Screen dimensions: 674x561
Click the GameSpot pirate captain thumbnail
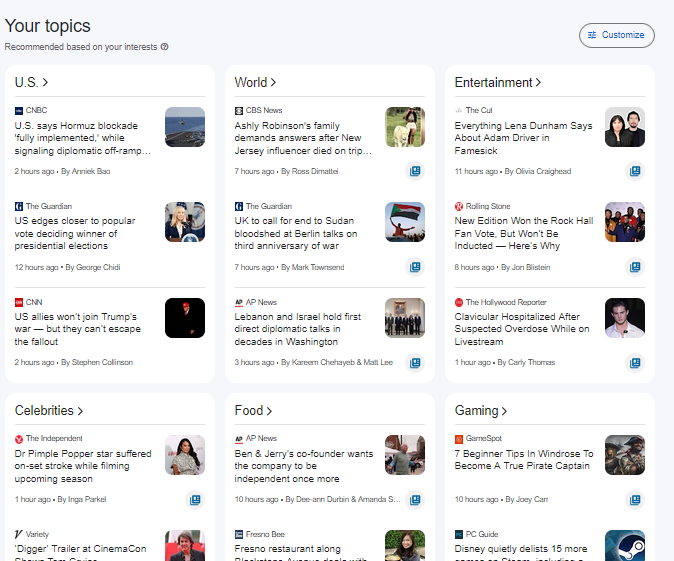624,455
